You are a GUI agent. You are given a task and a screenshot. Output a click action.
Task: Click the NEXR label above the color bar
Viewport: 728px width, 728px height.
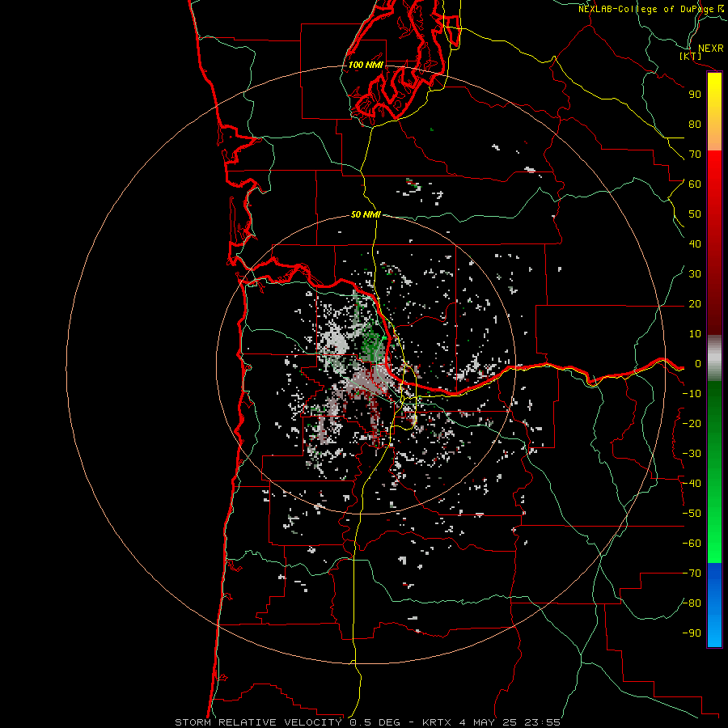point(710,49)
